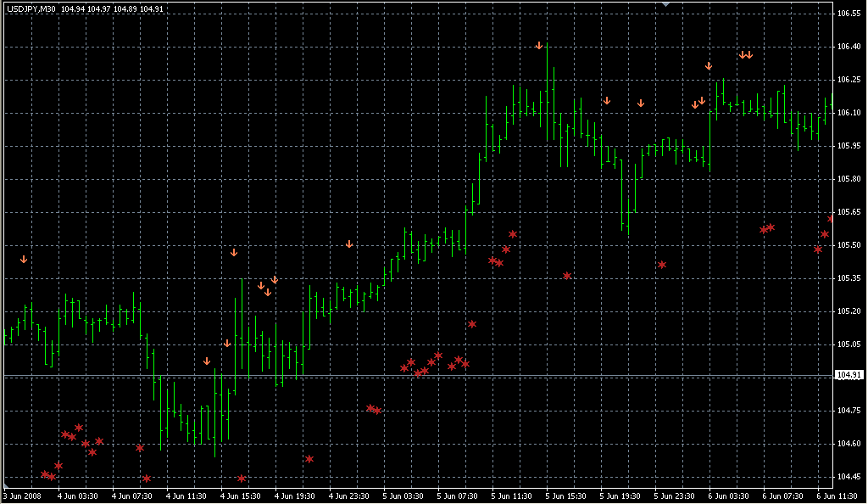Viewport: 868px width, 504px height.
Task: Click the isolated red star above 5 Jun 23:30
Action: point(662,265)
